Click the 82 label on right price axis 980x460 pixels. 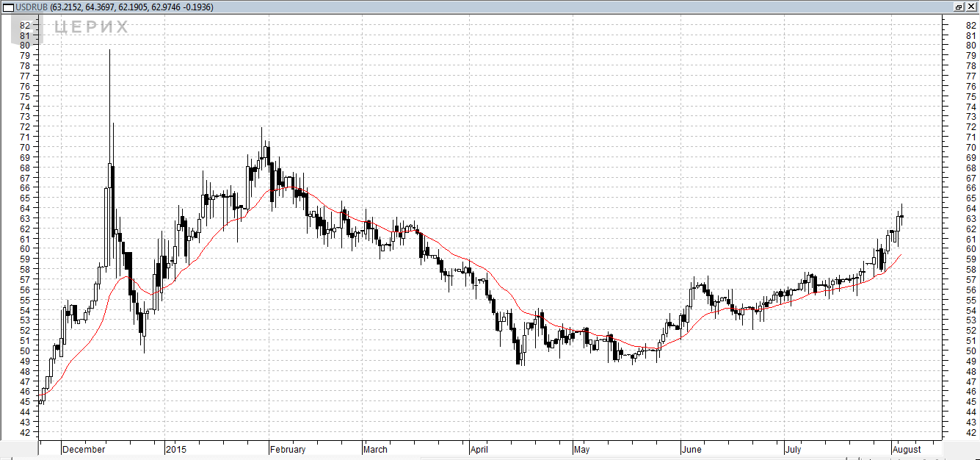[971, 25]
